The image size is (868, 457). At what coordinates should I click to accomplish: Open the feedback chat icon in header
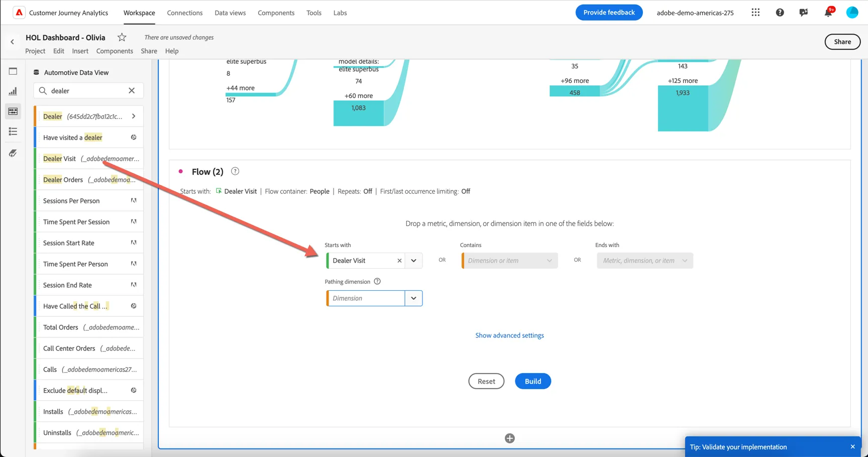(x=804, y=13)
